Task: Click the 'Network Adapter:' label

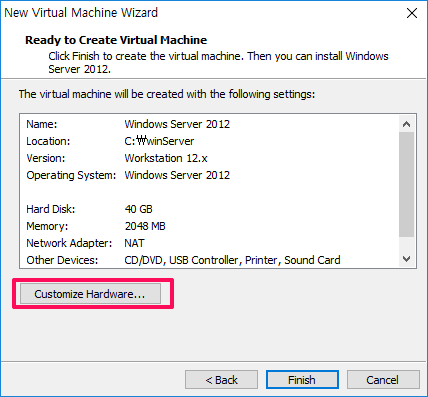Action: click(x=69, y=243)
